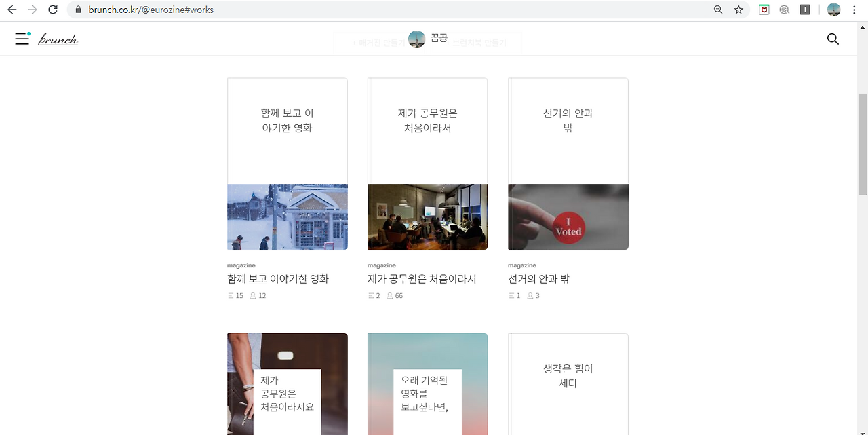This screenshot has width=868, height=435.
Task: Open the 선거의 안과 밖 title link
Action: tap(538, 279)
